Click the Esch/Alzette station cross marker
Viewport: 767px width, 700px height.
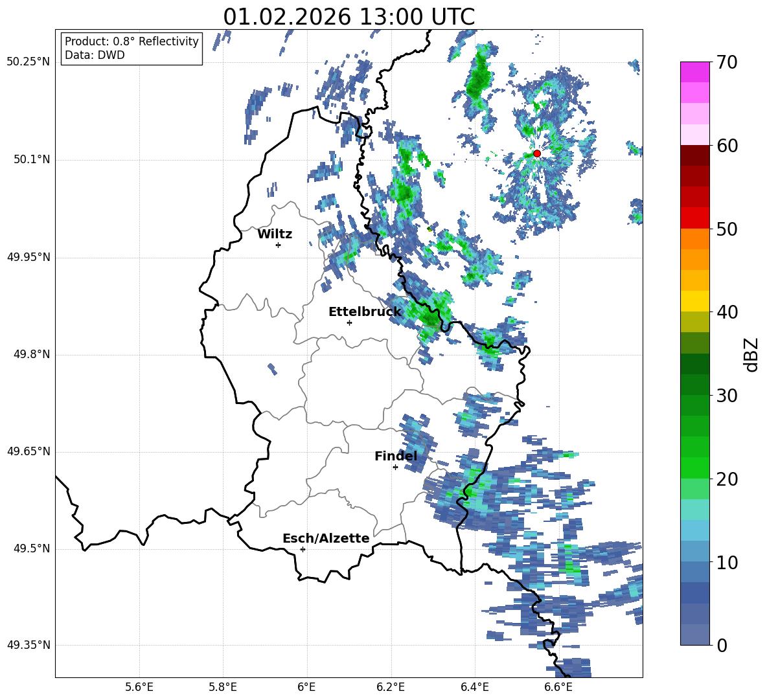click(303, 549)
